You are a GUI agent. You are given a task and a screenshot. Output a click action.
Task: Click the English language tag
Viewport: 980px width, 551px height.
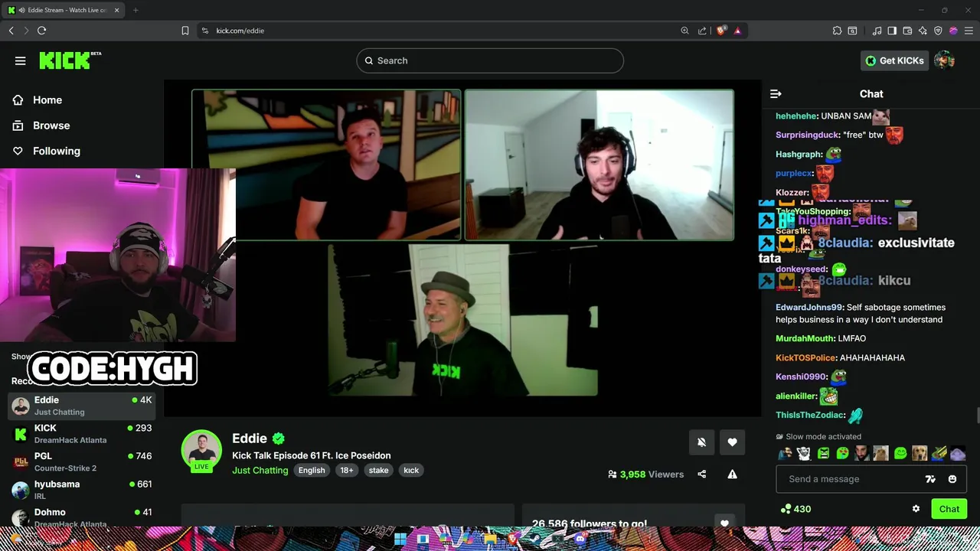click(312, 471)
